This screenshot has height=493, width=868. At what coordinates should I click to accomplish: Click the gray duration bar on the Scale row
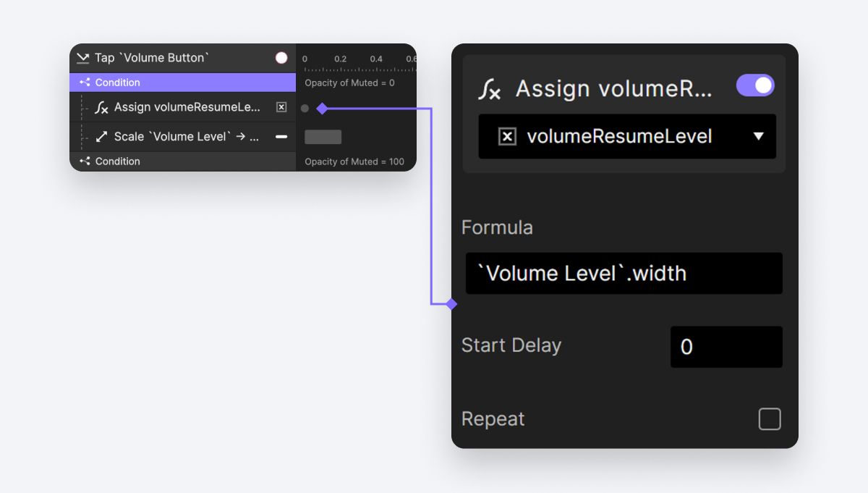[323, 137]
